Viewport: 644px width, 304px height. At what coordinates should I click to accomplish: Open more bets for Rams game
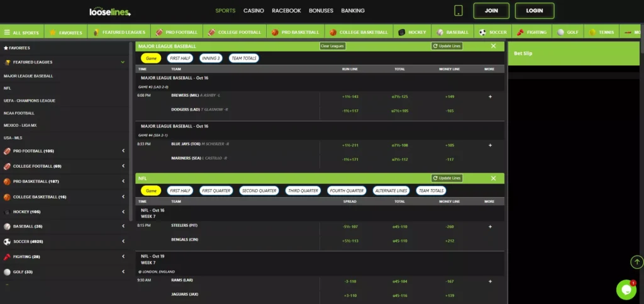pyautogui.click(x=490, y=281)
